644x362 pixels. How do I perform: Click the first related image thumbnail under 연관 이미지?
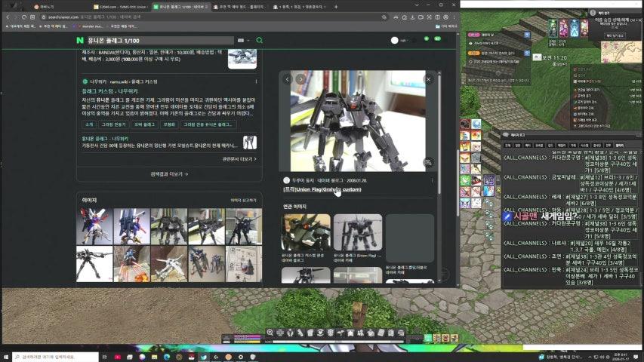coord(306,232)
